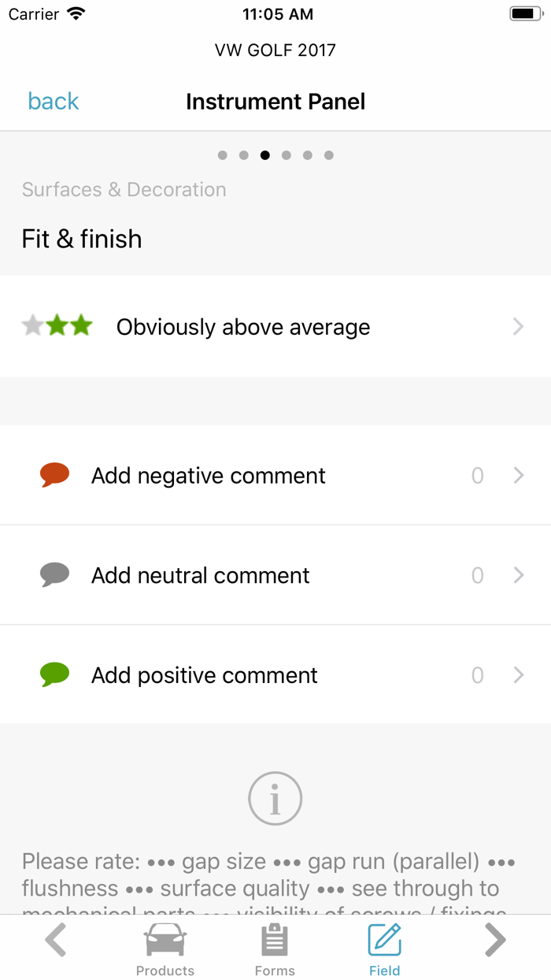Open positive comment row chevron
This screenshot has width=551, height=980.
[x=518, y=675]
